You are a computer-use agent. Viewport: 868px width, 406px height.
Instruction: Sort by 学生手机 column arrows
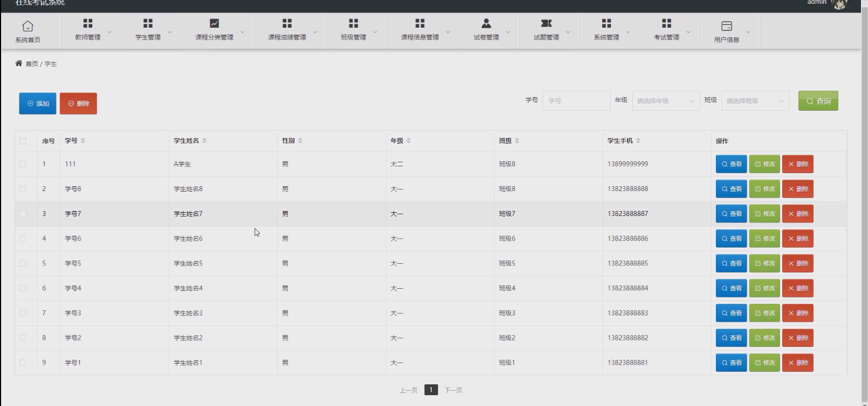click(x=638, y=141)
